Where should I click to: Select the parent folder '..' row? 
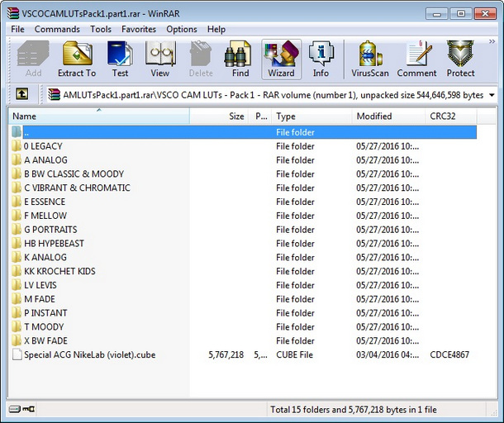pyautogui.click(x=243, y=132)
